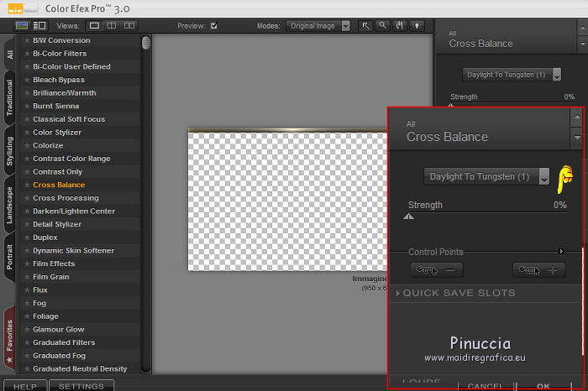588x391 pixels.
Task: Select the Flux filter
Action: coord(40,289)
